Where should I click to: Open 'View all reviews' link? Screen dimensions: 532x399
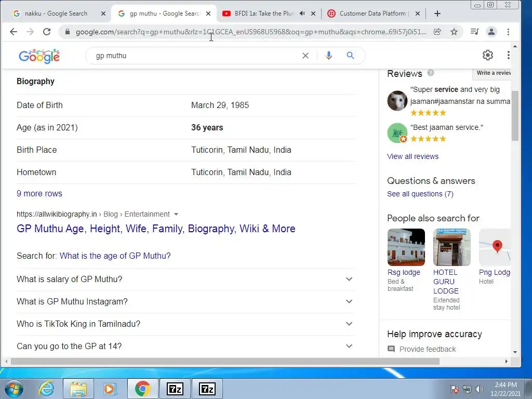pyautogui.click(x=413, y=156)
